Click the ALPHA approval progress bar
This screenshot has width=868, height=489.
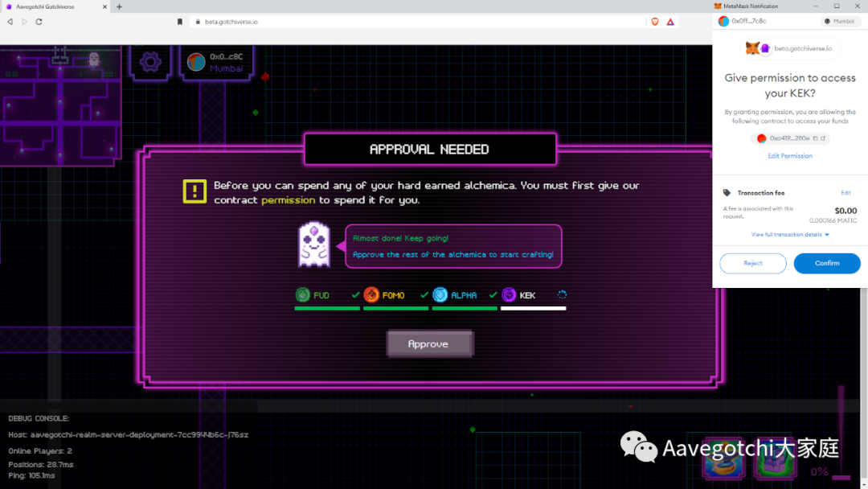[464, 309]
